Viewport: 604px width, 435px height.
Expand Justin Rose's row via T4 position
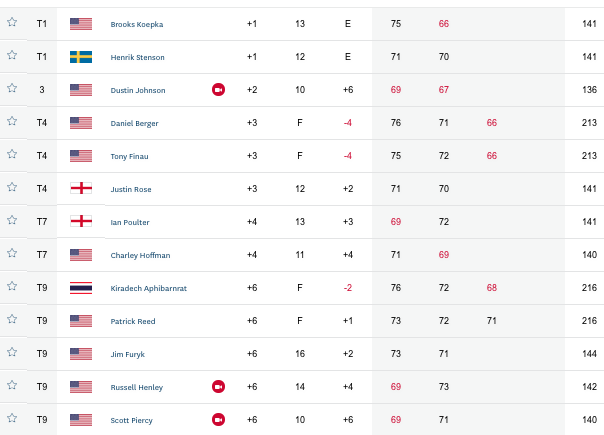42,189
